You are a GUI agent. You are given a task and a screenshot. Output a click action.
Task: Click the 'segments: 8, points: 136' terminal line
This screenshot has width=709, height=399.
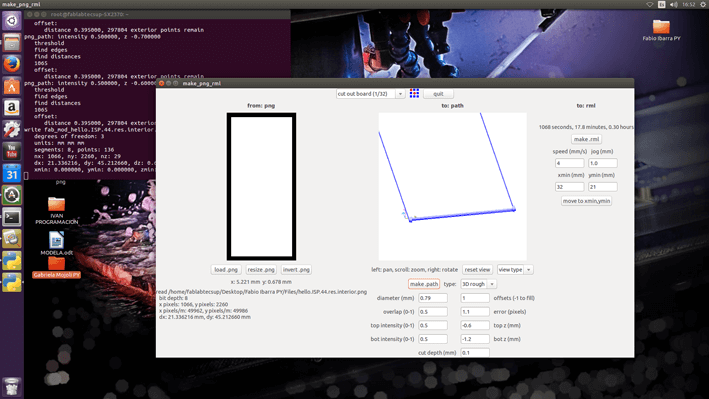[74, 150]
